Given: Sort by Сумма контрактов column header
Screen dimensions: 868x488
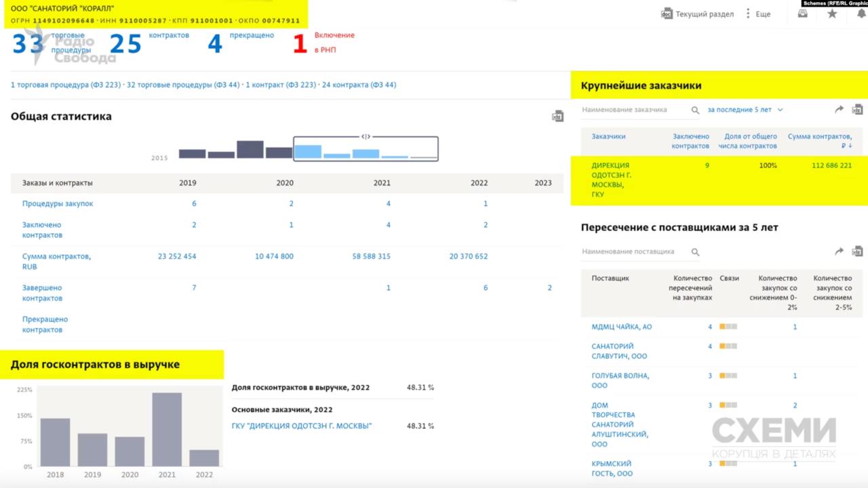Looking at the screenshot, I should [819, 141].
